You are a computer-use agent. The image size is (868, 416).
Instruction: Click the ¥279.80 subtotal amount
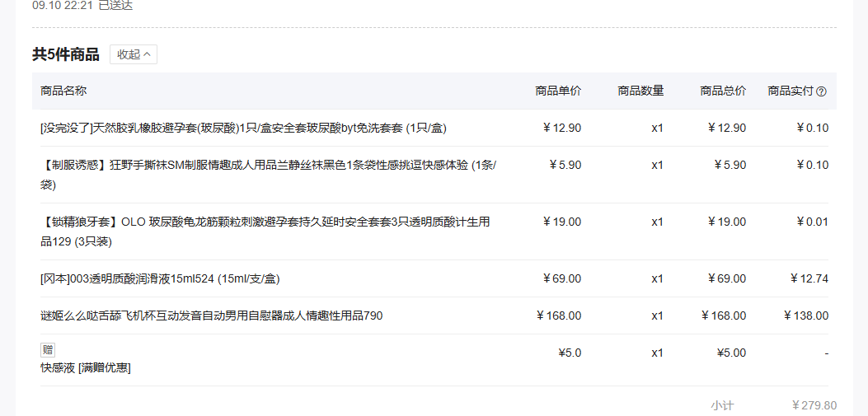814,405
